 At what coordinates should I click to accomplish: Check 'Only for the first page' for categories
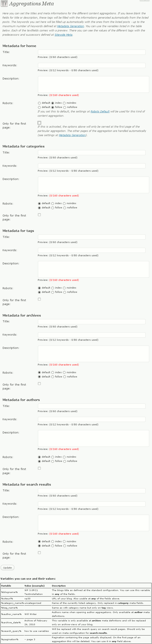(x=39, y=215)
